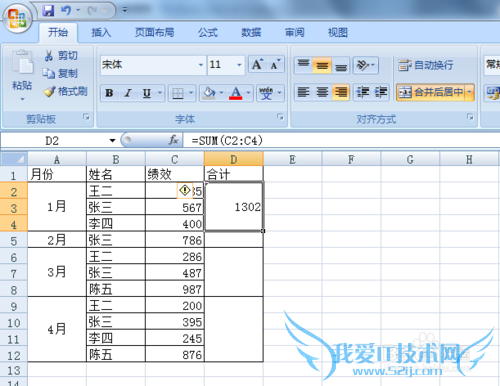Activate the 格式刷 format painter
The image size is (500, 386).
pyautogui.click(x=66, y=91)
